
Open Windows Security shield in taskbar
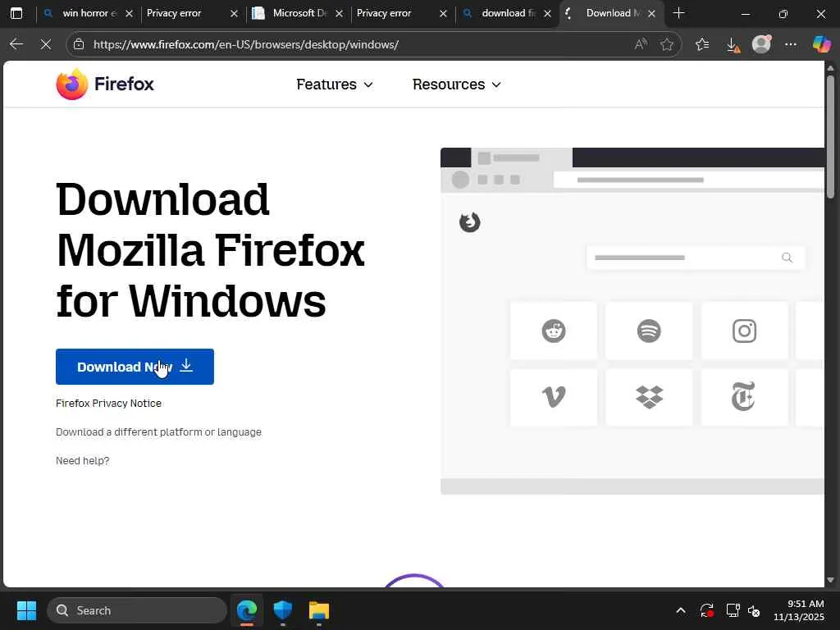282,610
